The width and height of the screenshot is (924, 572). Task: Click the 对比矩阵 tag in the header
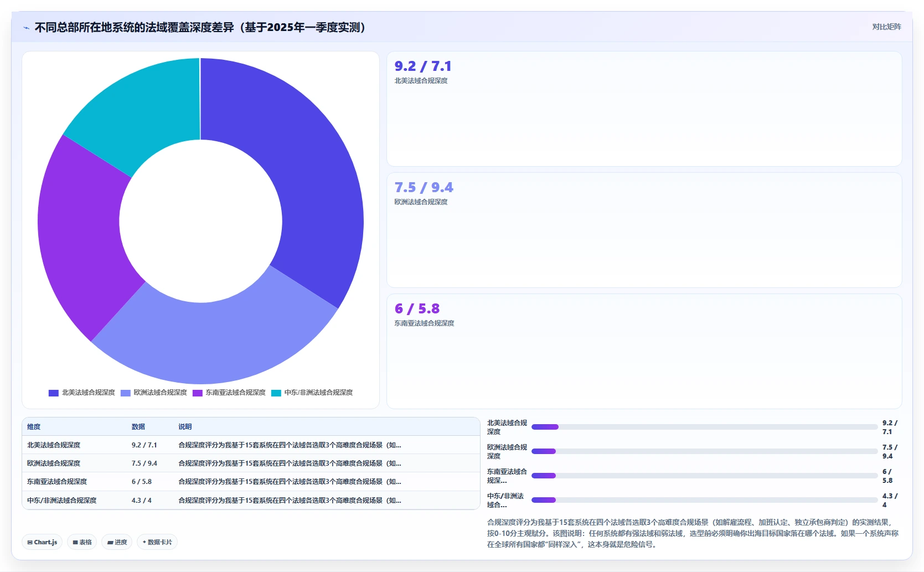(886, 27)
